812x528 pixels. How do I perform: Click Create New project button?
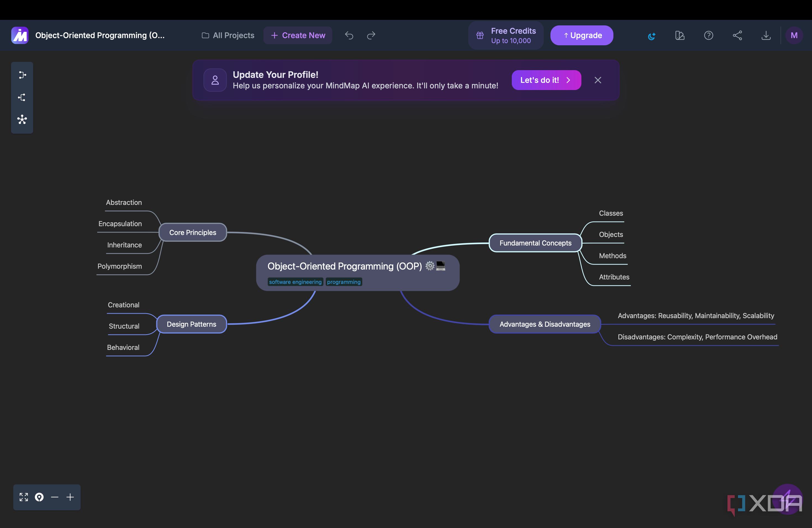[x=298, y=35]
